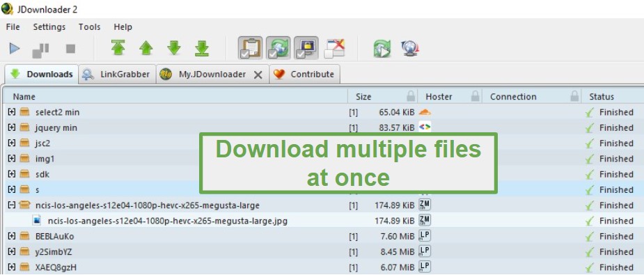The width and height of the screenshot is (644, 275).
Task: Click the update check globe icon
Action: click(410, 49)
